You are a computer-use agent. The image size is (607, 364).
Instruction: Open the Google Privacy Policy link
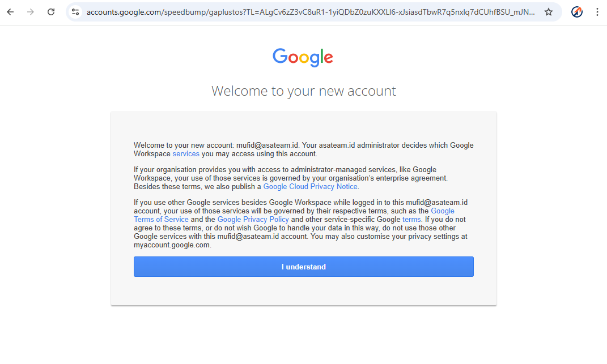pyautogui.click(x=253, y=220)
